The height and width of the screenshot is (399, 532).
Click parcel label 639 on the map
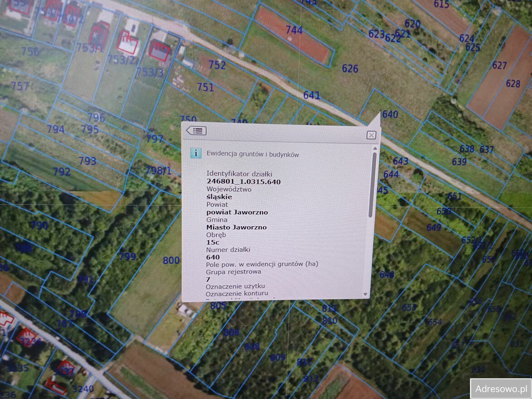pos(459,162)
